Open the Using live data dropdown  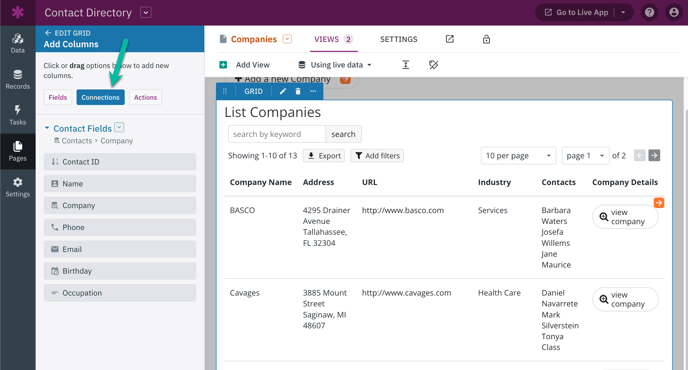click(x=335, y=65)
